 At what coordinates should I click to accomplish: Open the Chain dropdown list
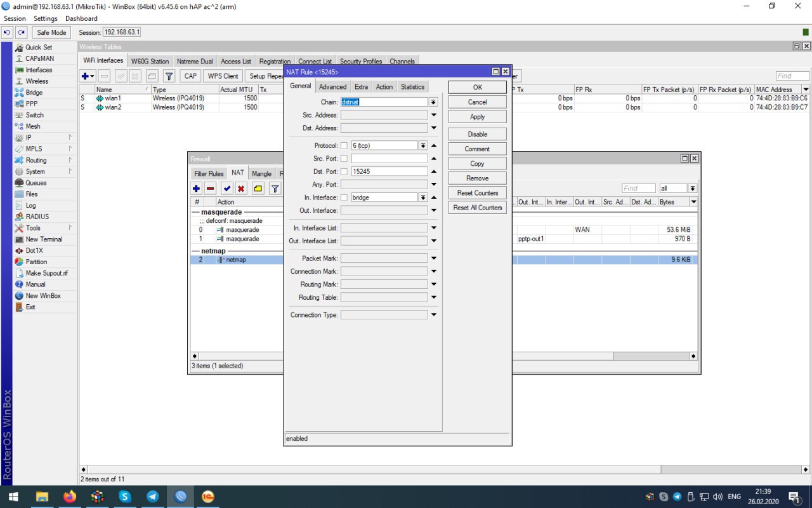coord(433,102)
